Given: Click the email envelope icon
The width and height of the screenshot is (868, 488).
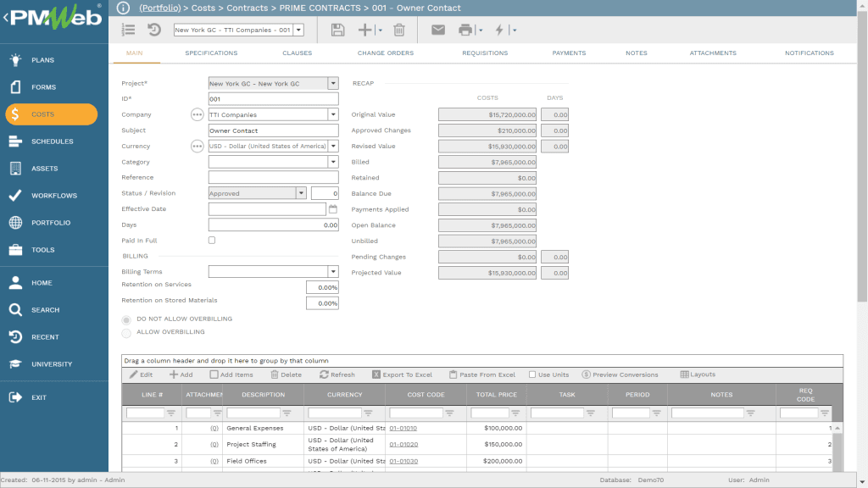Looking at the screenshot, I should (x=438, y=30).
